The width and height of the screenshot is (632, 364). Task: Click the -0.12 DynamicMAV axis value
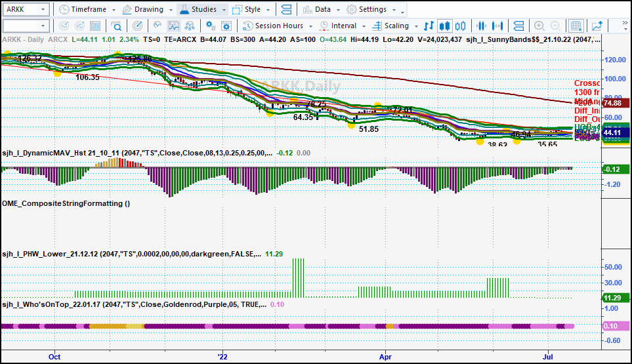(x=615, y=169)
